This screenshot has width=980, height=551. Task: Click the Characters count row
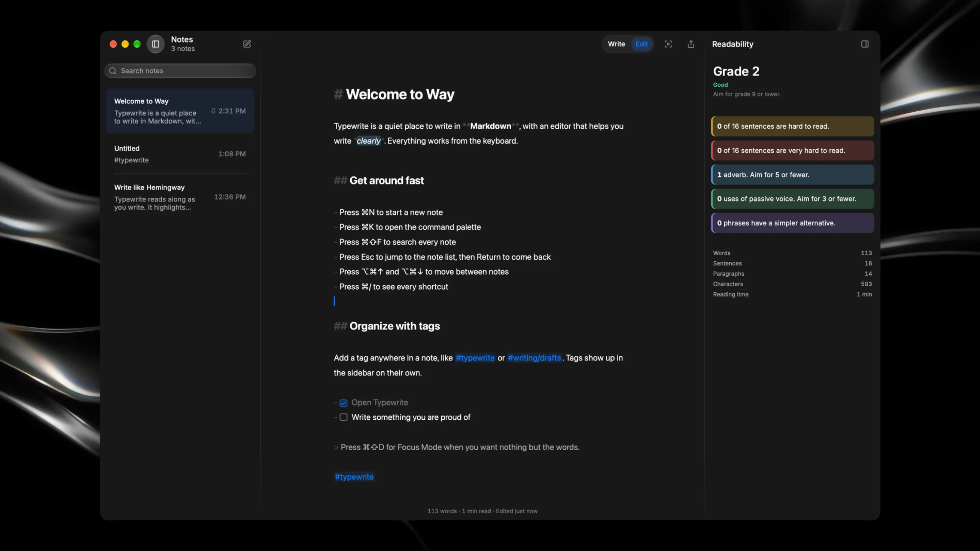coord(792,284)
